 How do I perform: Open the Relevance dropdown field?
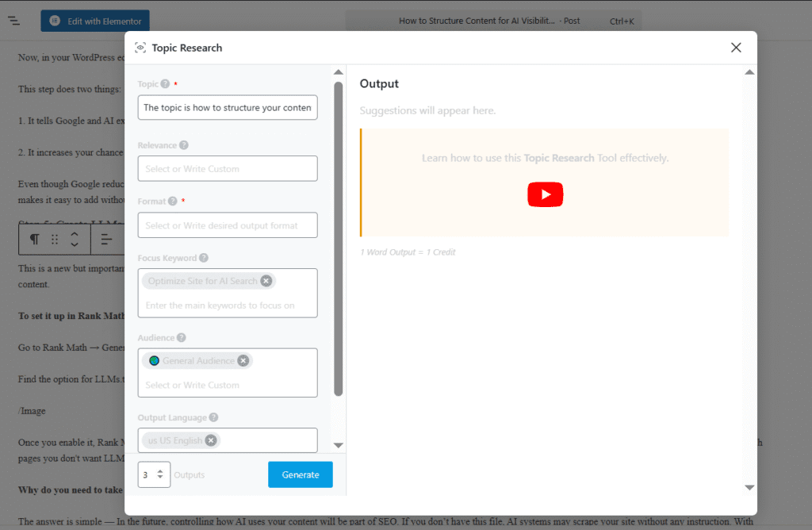228,169
